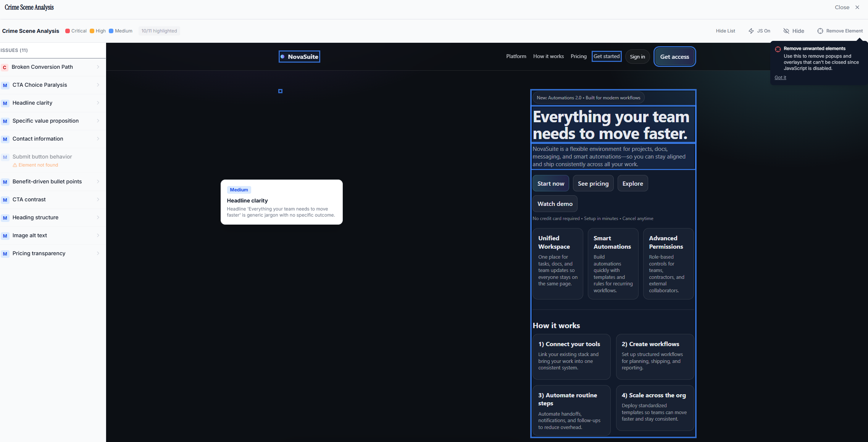Click the crosshair icon in the tooltip header
This screenshot has width=868, height=442.
click(x=778, y=49)
